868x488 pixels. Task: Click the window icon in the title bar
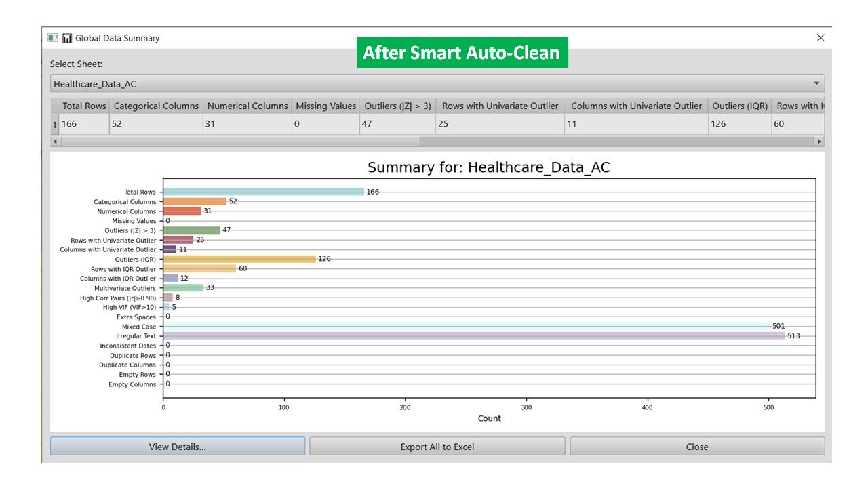pos(53,38)
